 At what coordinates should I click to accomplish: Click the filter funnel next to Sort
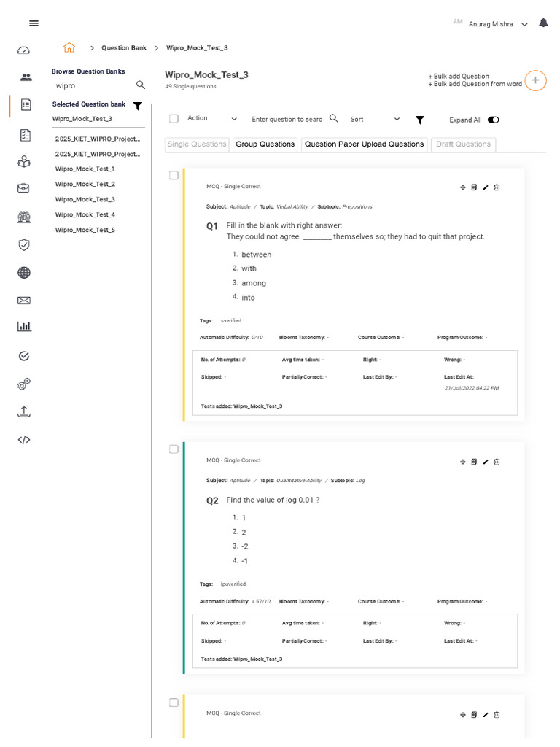tap(419, 120)
